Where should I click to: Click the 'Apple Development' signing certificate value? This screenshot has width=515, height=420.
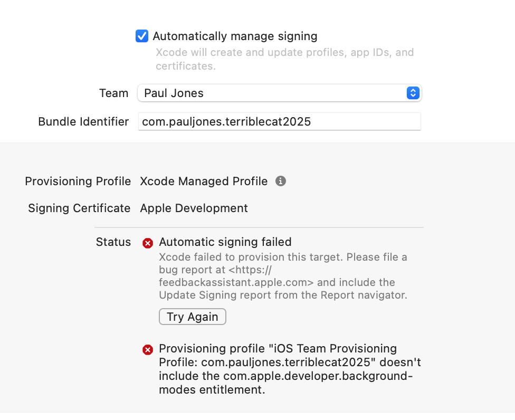point(194,208)
